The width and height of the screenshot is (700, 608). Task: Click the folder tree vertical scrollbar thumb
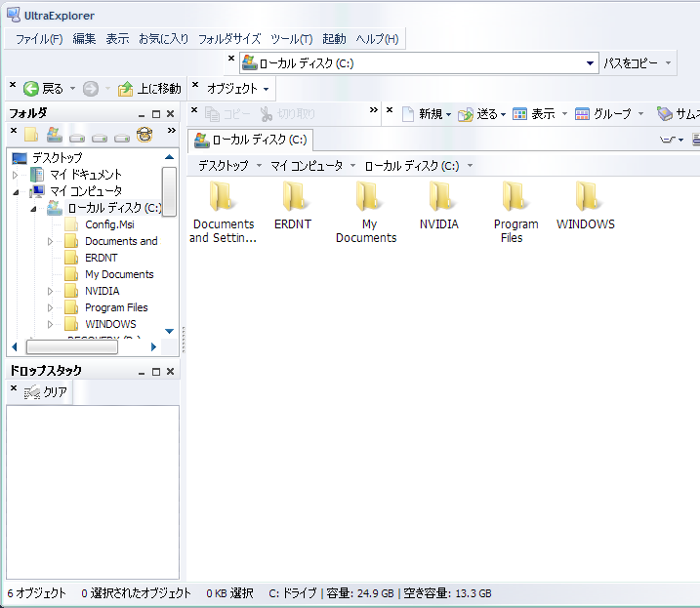click(169, 191)
